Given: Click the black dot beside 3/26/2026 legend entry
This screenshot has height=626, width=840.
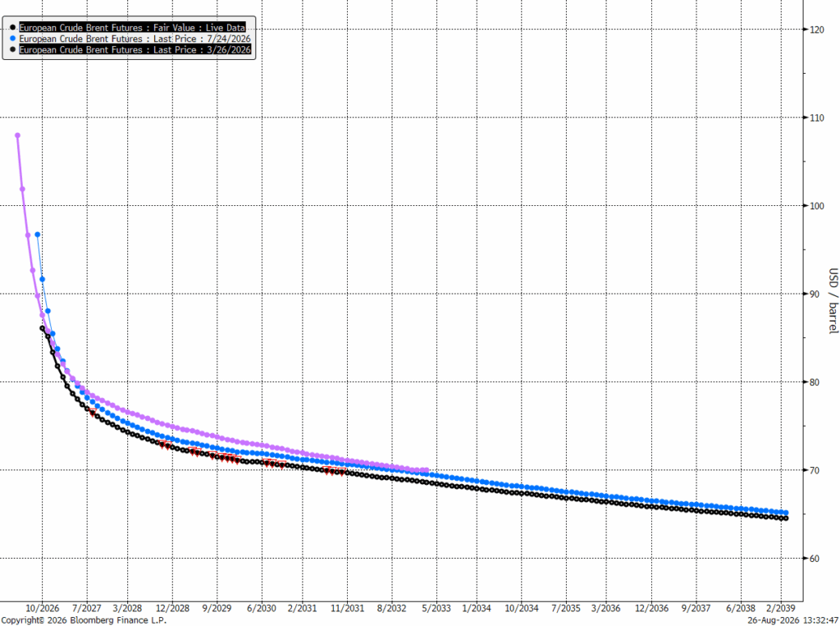Looking at the screenshot, I should (13, 49).
